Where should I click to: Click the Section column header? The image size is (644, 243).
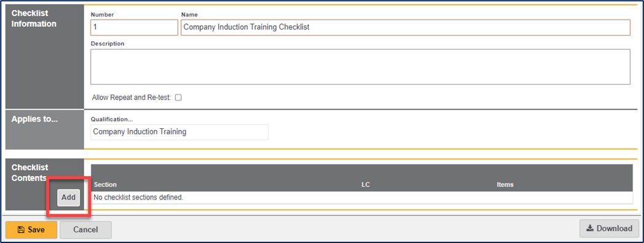tap(106, 185)
